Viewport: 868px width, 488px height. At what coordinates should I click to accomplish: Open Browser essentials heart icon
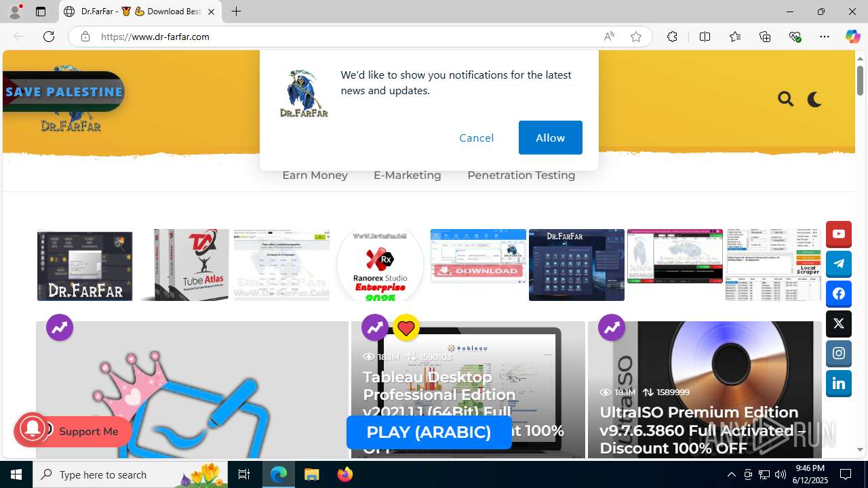point(795,37)
